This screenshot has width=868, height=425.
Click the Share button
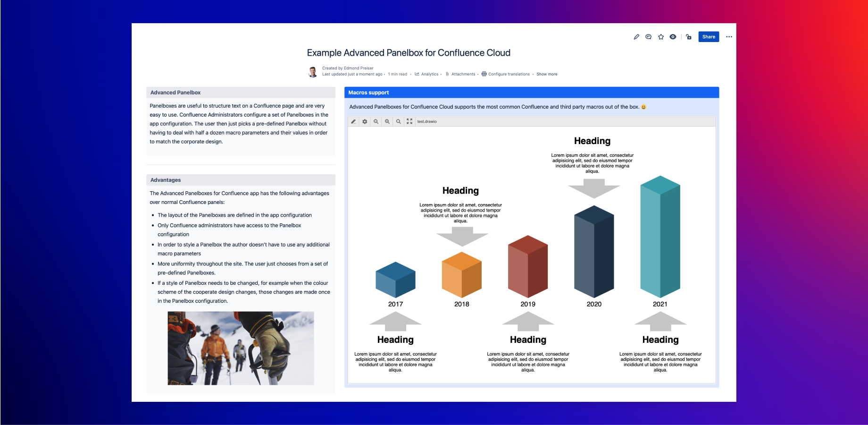[709, 36]
